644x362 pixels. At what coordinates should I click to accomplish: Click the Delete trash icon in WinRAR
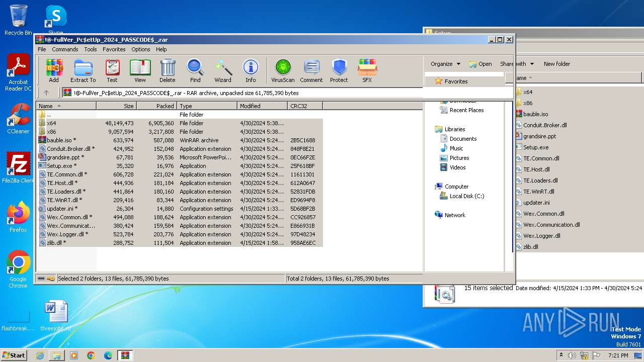click(x=168, y=71)
